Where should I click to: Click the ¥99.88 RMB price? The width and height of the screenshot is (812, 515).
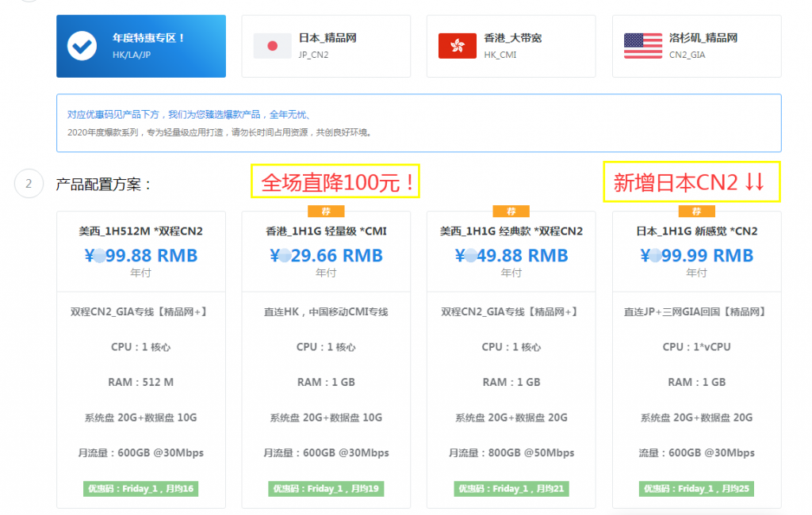click(141, 256)
